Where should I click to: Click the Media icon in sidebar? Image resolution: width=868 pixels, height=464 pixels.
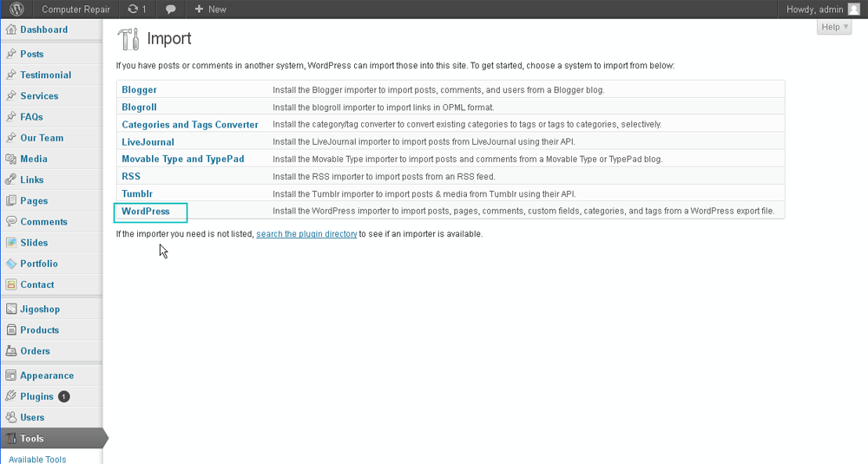(x=11, y=159)
